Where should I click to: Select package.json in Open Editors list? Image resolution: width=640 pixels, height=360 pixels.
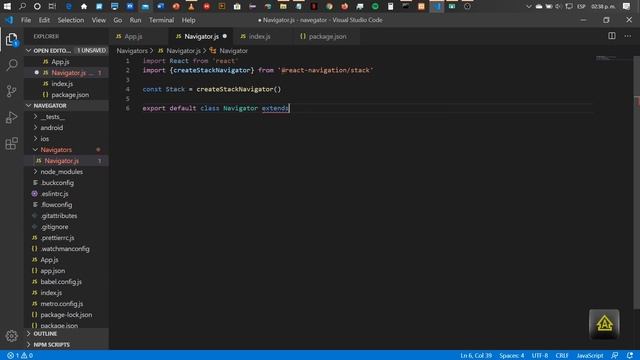click(66, 95)
